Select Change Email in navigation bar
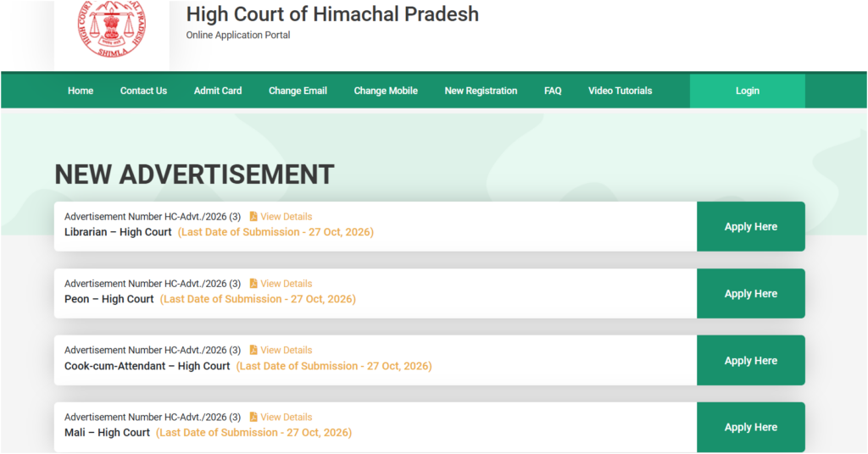The image size is (868, 454). coord(298,91)
